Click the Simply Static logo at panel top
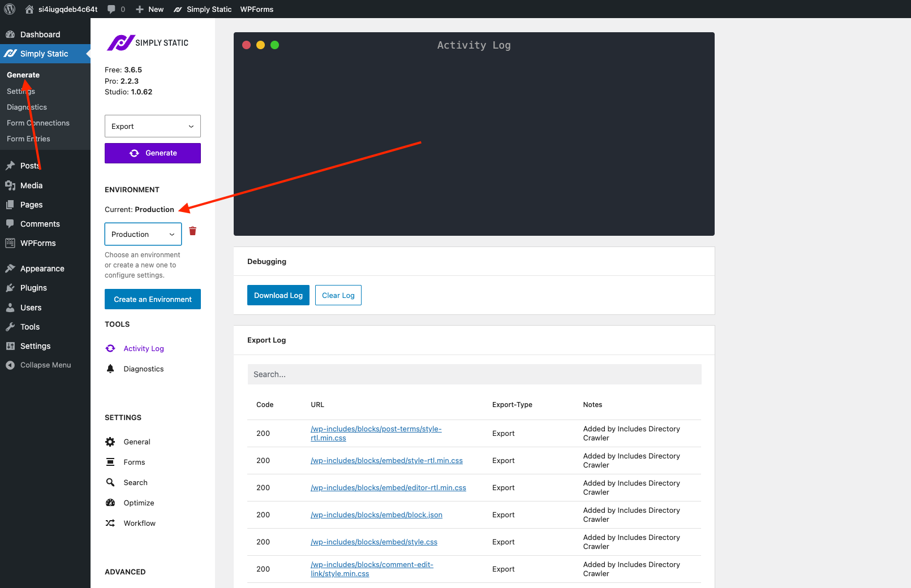This screenshot has width=911, height=588. [148, 43]
